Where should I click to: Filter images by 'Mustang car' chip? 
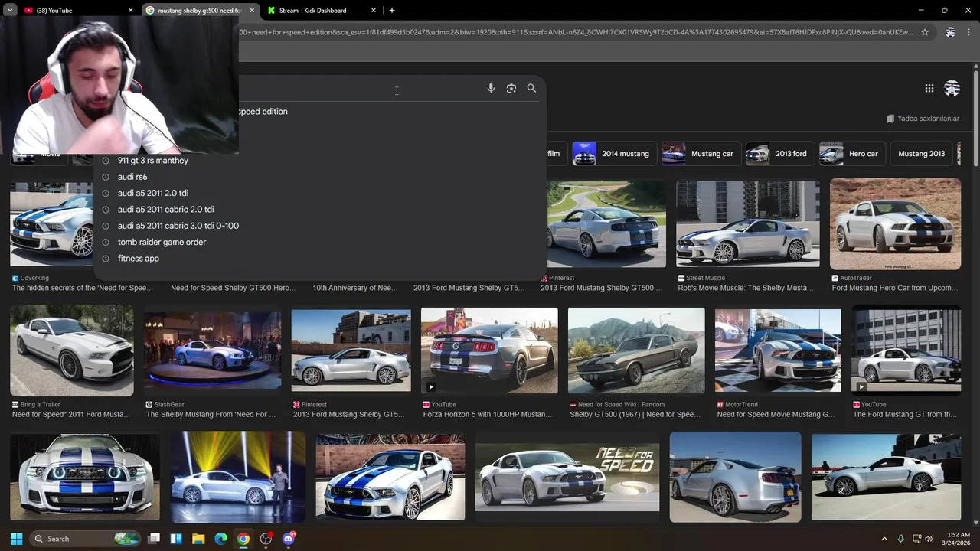(700, 154)
